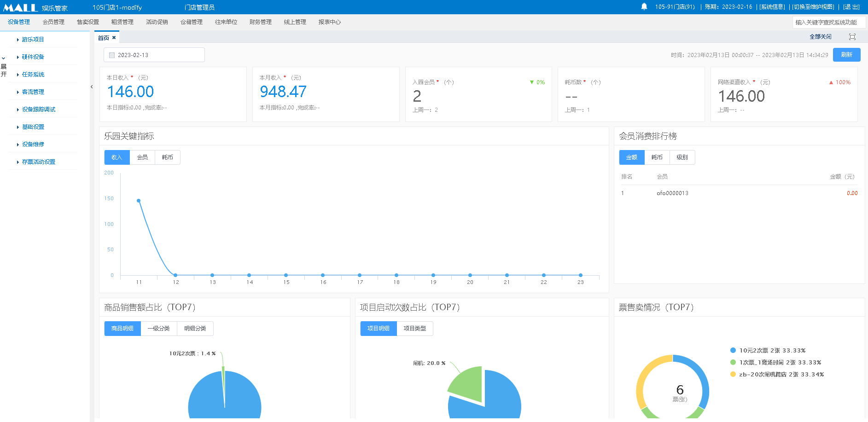Click the [退出] logout link
Viewport: 868px width, 422px height.
[852, 7]
